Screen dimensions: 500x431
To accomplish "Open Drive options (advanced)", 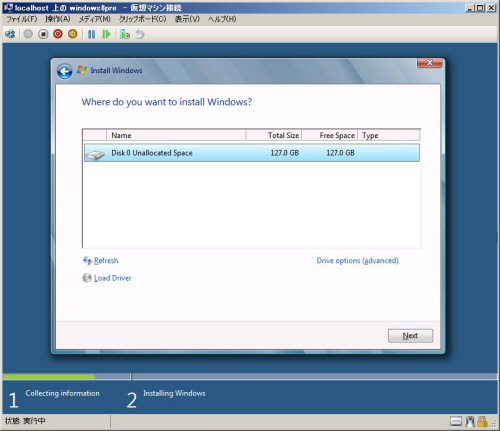I will (357, 260).
